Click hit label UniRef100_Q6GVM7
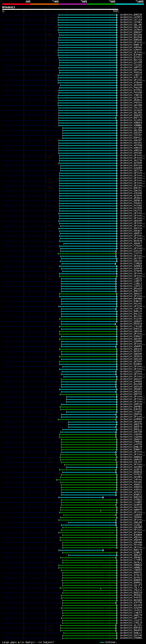The image size is (146, 644). (x=131, y=339)
